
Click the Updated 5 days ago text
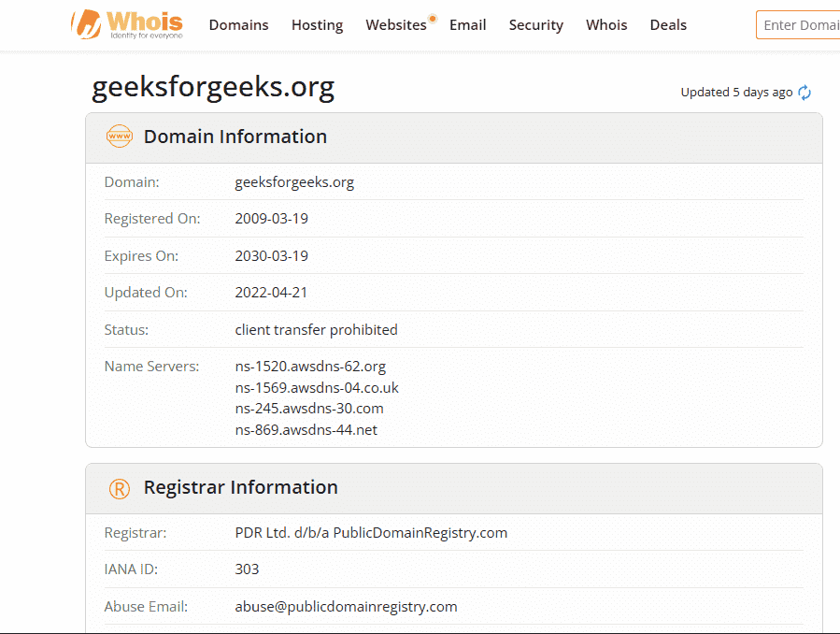(736, 93)
